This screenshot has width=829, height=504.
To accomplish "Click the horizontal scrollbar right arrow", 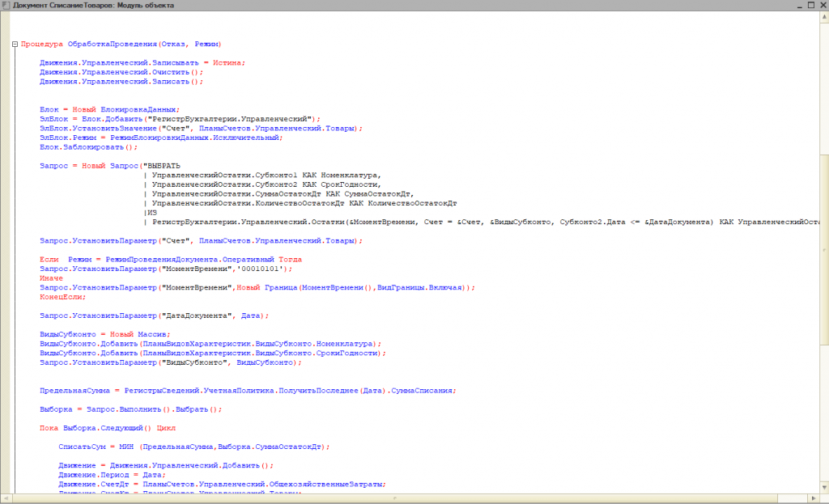I will click(x=814, y=498).
